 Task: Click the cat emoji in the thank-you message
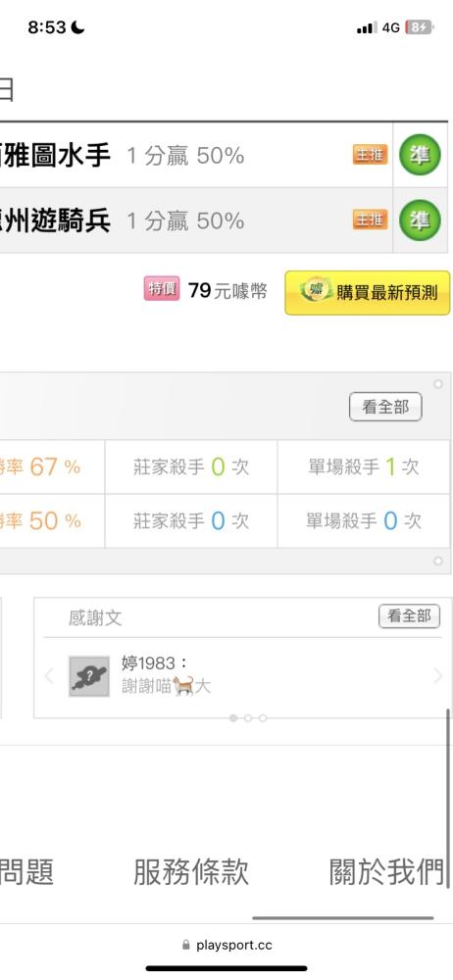tap(182, 686)
